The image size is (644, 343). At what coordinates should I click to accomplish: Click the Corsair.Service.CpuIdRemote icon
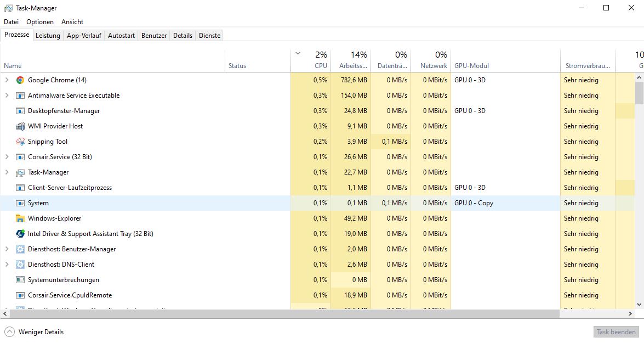[x=20, y=295]
